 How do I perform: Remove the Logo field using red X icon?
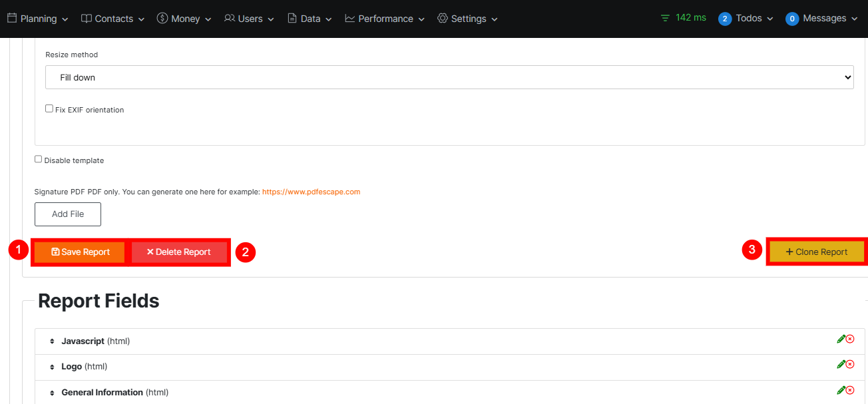850,364
